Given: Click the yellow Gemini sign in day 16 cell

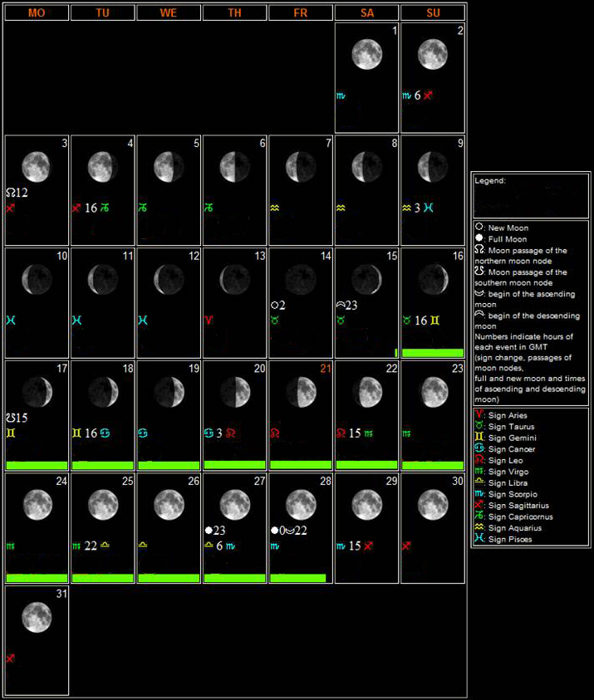Looking at the screenshot, I should (x=434, y=320).
